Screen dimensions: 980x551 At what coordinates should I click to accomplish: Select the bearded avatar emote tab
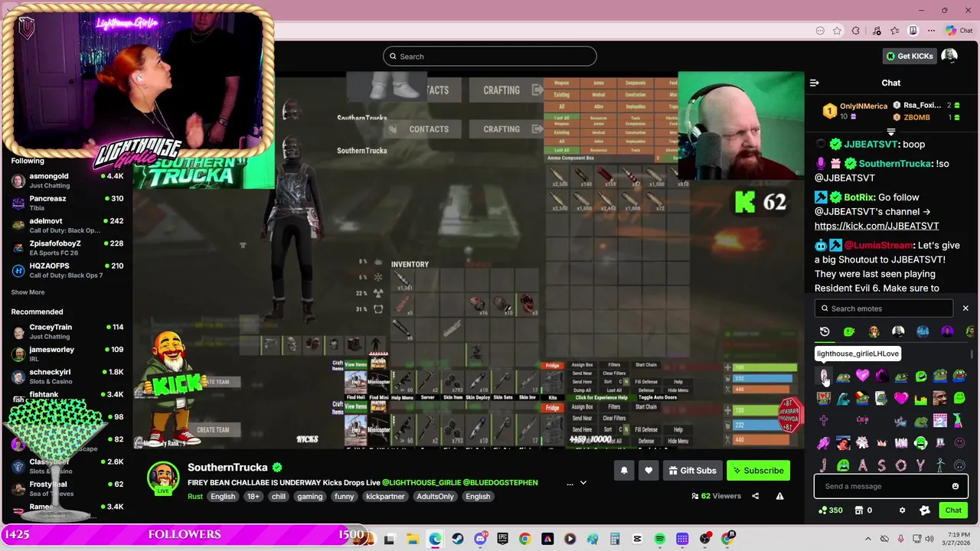coord(874,331)
